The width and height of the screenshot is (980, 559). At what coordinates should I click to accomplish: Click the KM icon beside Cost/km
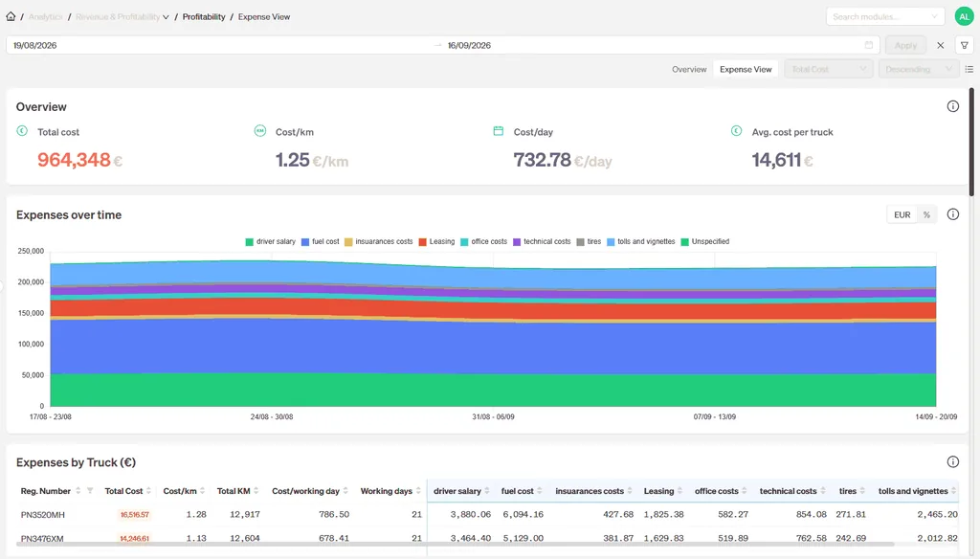pos(260,131)
